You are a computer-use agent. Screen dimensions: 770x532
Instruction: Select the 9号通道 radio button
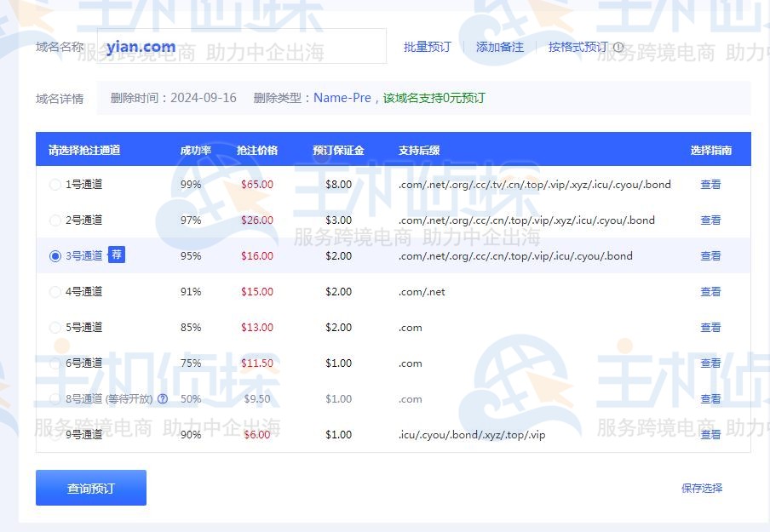coord(55,434)
